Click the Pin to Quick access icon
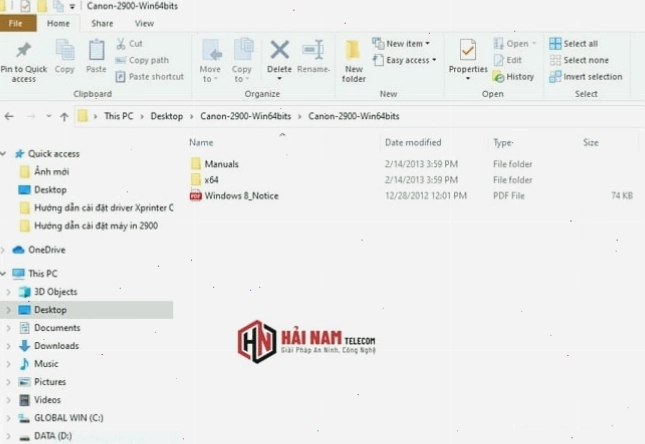 coord(23,50)
